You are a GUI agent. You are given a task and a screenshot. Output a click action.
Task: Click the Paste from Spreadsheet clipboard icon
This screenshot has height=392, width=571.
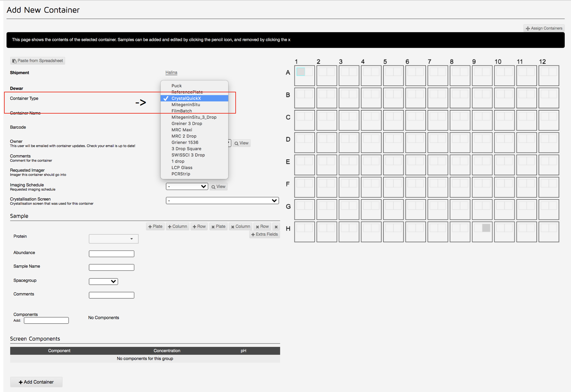[x=14, y=60]
